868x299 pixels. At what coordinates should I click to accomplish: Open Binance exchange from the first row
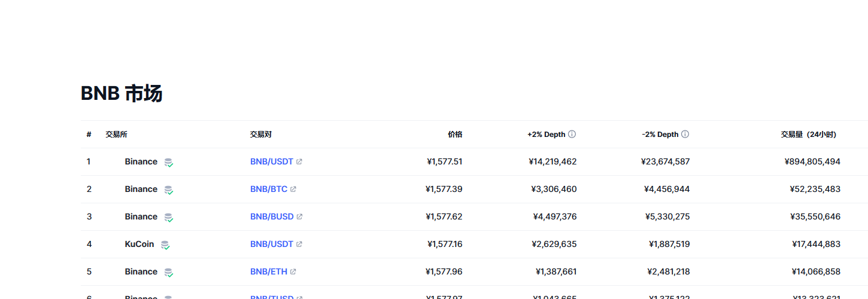click(x=141, y=161)
